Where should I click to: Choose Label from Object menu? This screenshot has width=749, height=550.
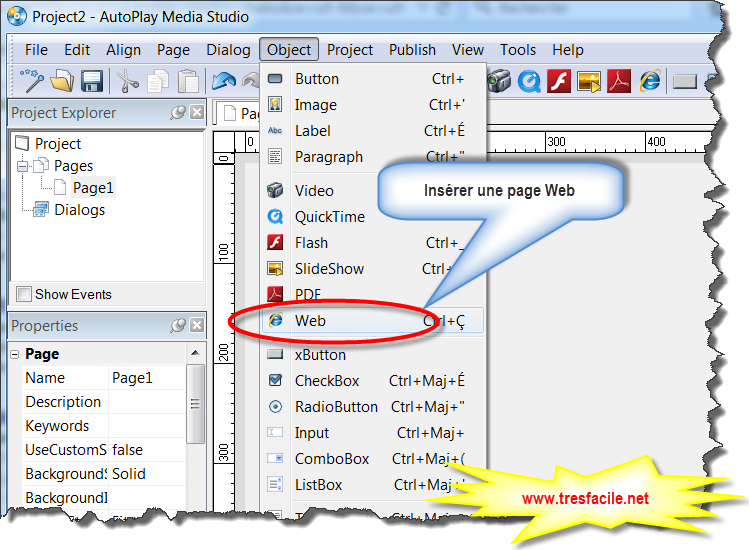373,130
